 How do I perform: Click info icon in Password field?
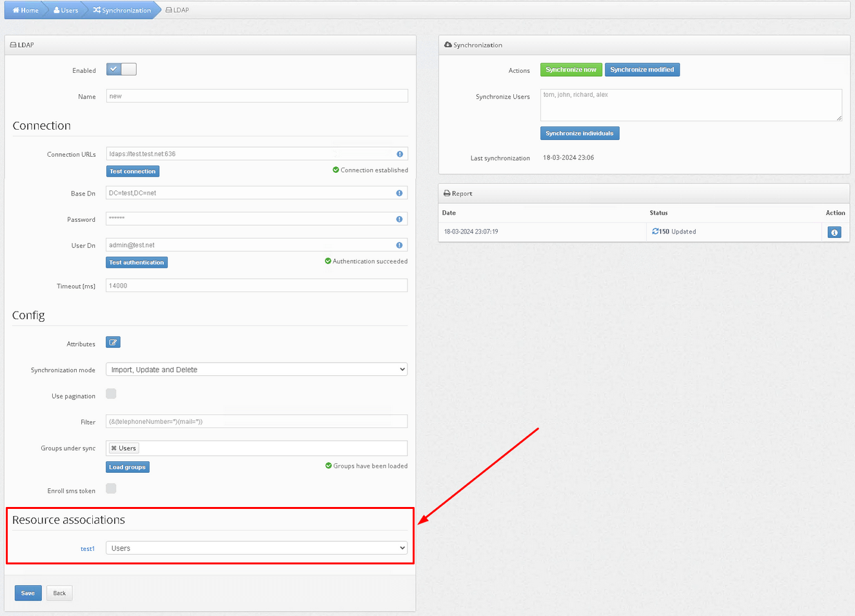tap(399, 219)
